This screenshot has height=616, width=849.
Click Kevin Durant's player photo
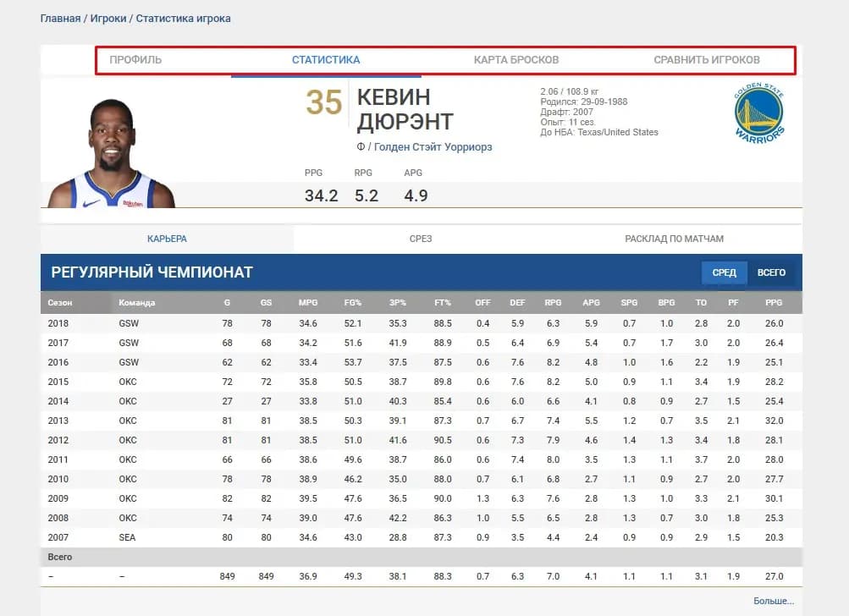[112, 153]
